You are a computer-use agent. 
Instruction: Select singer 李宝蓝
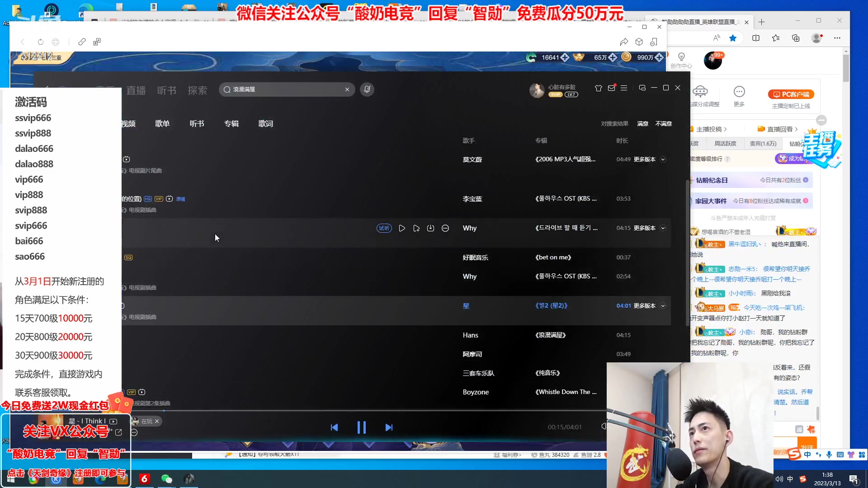coord(472,199)
